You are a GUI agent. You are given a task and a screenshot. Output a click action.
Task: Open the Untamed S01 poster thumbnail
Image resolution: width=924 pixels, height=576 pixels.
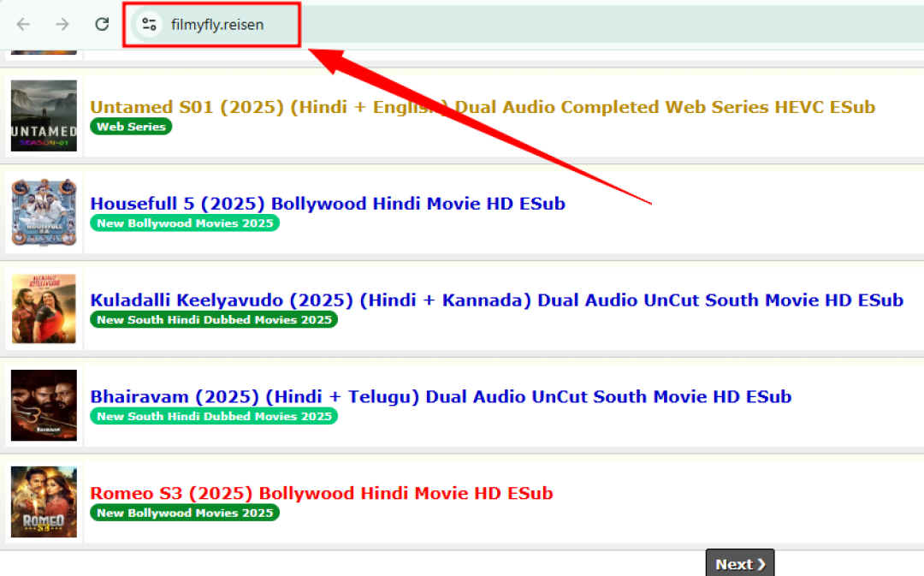44,116
